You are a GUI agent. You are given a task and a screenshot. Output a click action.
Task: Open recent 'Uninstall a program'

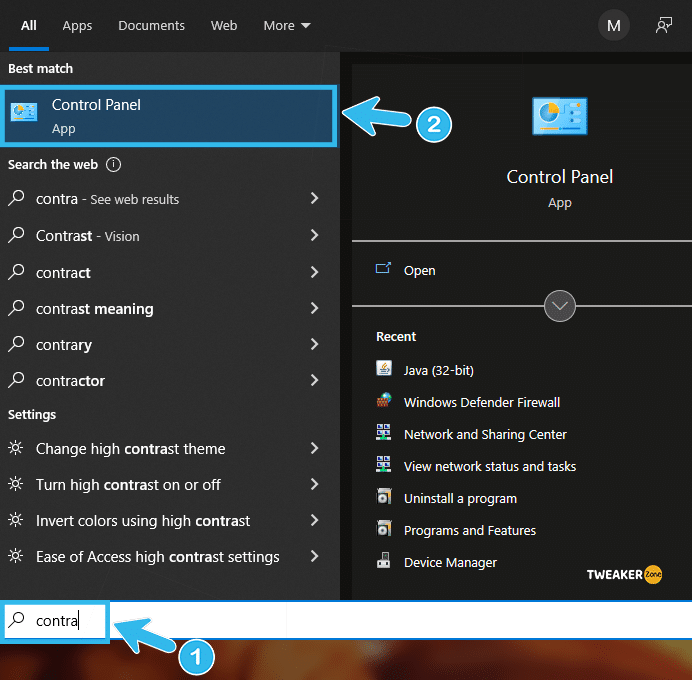point(460,499)
